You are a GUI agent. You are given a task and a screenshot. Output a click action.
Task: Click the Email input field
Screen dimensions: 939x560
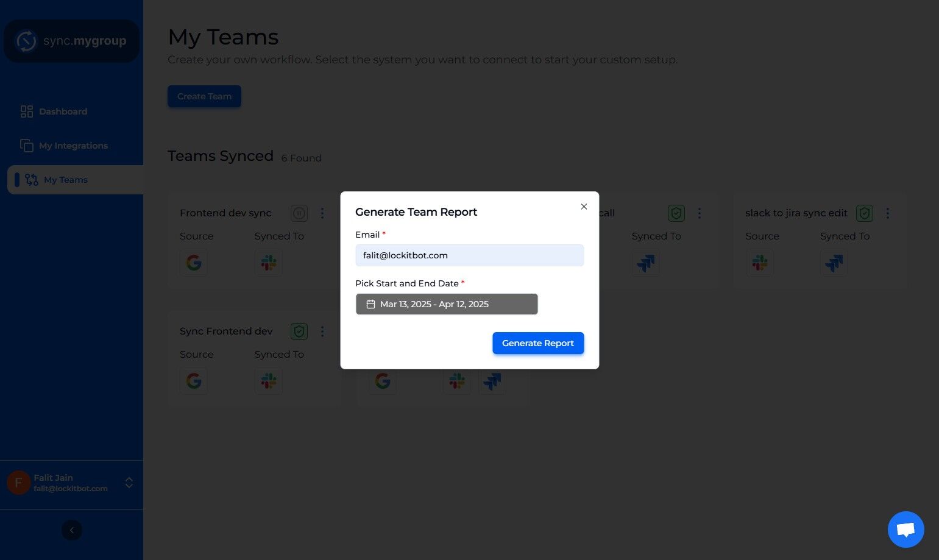(x=469, y=255)
